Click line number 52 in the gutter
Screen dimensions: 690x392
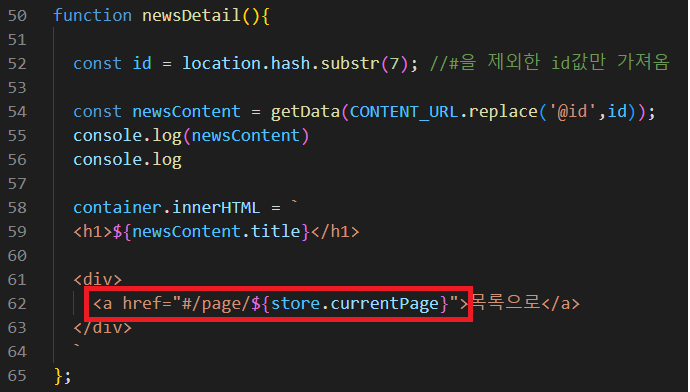(17, 64)
